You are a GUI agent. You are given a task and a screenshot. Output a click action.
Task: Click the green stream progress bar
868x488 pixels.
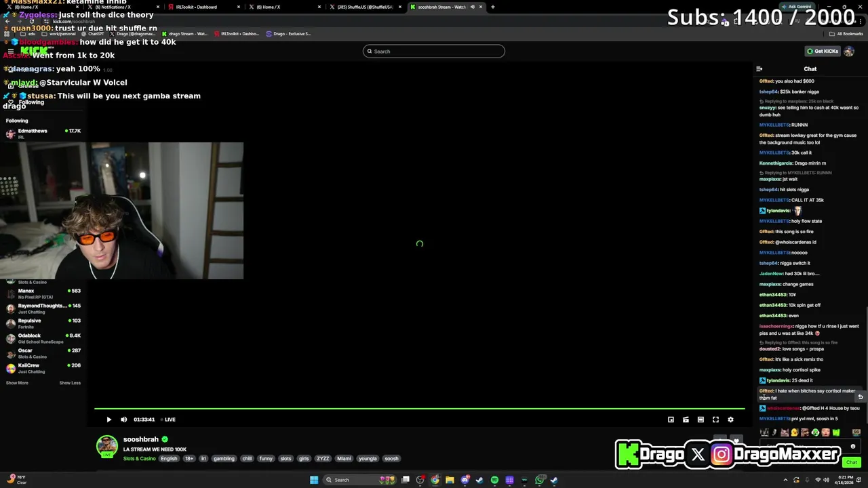click(419, 409)
